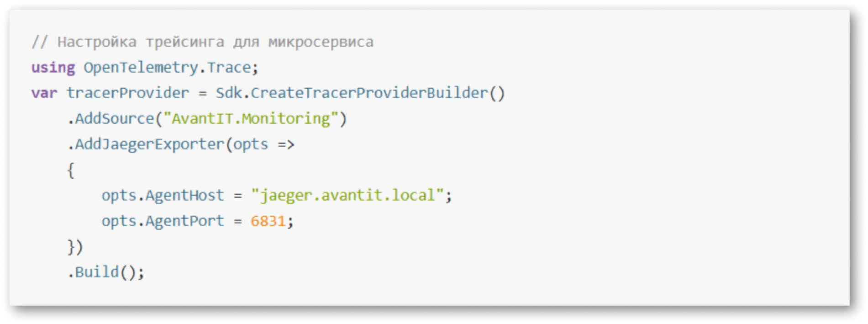Image resolution: width=868 pixels, height=324 pixels.
Task: Click on OpenTelemetry.Trace namespace text
Action: [167, 68]
